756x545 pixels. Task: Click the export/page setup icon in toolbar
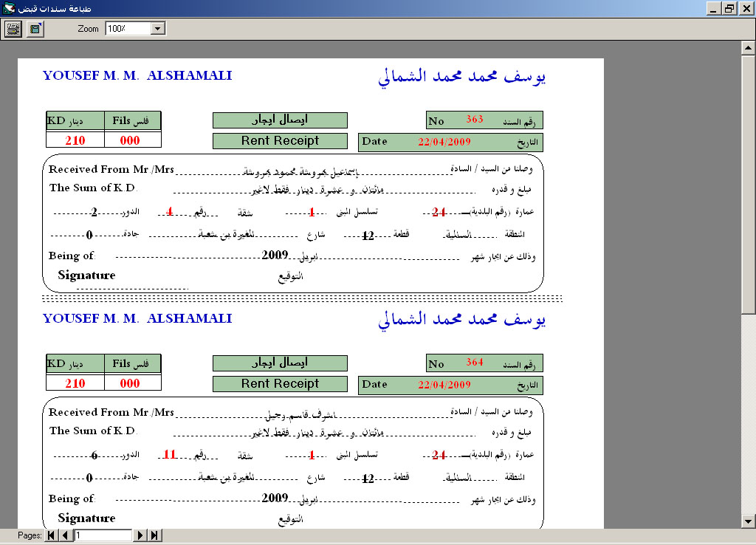[35, 29]
